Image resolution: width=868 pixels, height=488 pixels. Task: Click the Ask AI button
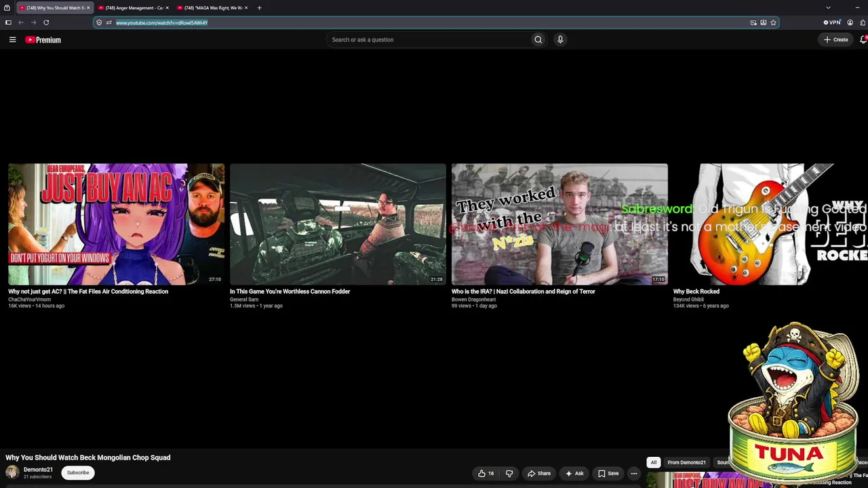coord(574,473)
